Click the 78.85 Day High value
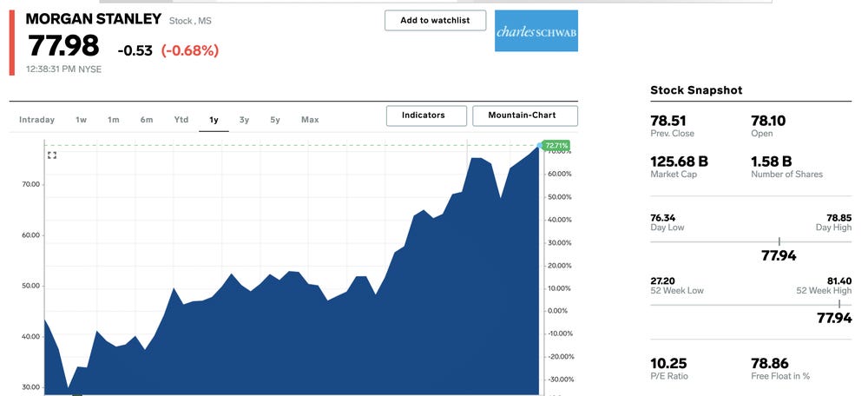The image size is (868, 396). pyautogui.click(x=839, y=218)
